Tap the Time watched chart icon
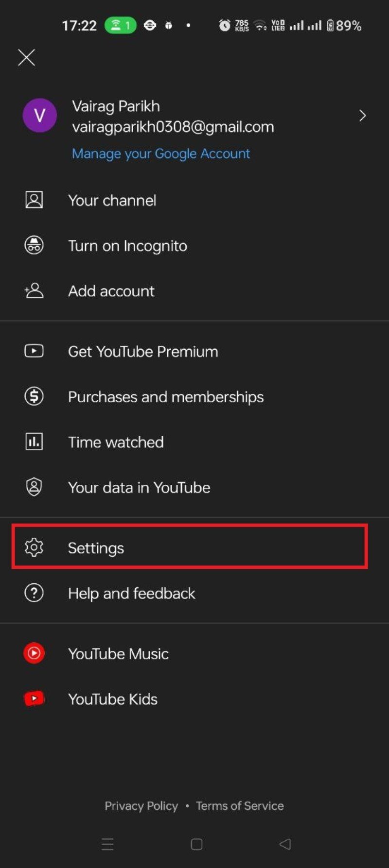Viewport: 389px width, 868px height. pyautogui.click(x=34, y=442)
